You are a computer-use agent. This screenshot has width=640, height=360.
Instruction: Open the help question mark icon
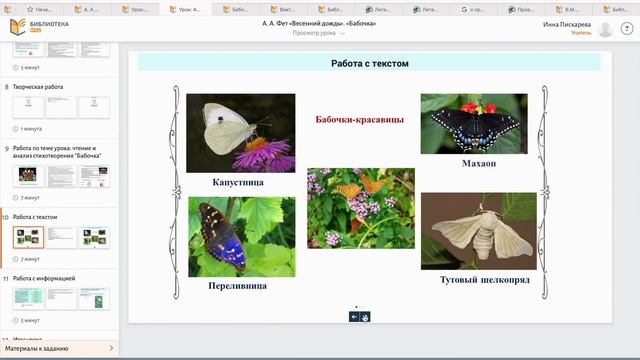coord(627,28)
